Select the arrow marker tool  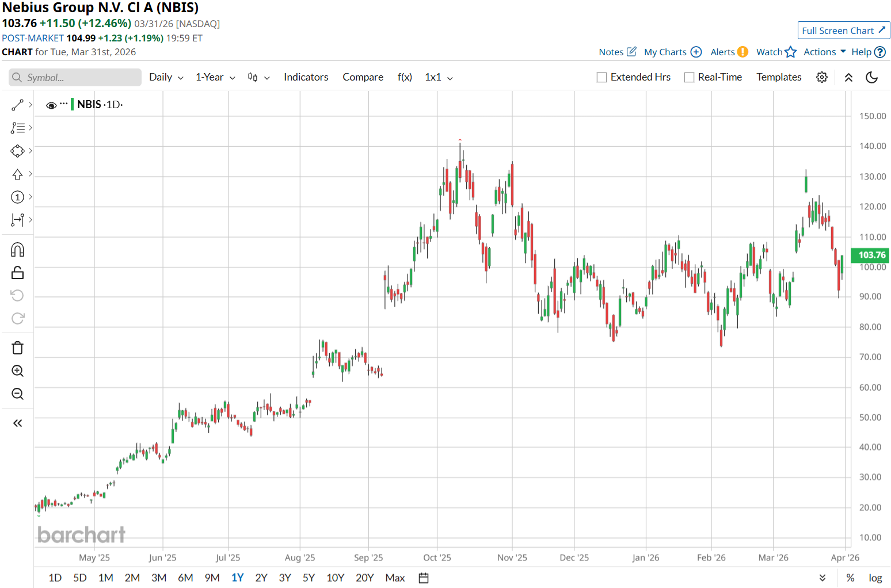click(17, 174)
